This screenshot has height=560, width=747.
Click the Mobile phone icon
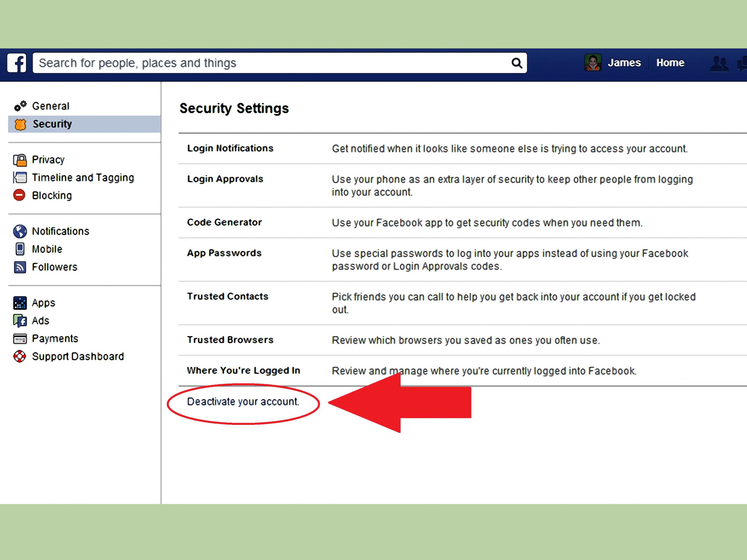pos(20,249)
